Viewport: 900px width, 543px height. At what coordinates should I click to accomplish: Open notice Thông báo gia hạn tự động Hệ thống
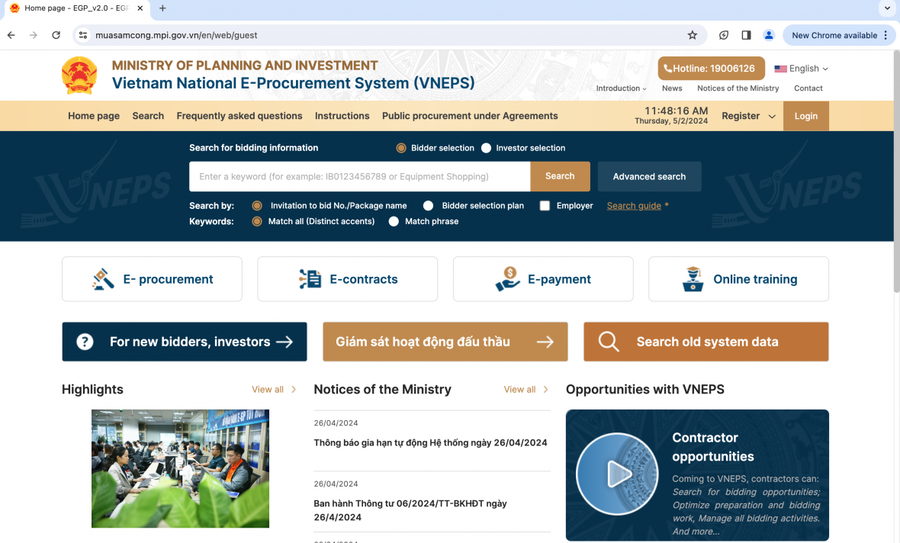pyautogui.click(x=430, y=443)
